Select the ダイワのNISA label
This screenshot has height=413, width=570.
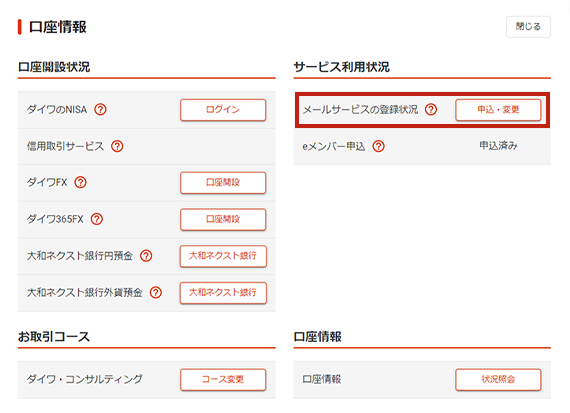[57, 109]
